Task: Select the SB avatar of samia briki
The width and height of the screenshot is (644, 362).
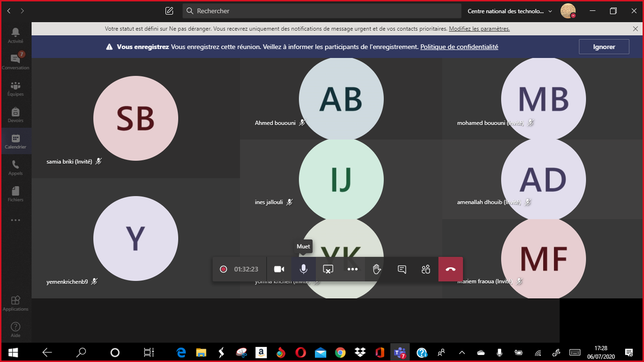Action: (136, 119)
